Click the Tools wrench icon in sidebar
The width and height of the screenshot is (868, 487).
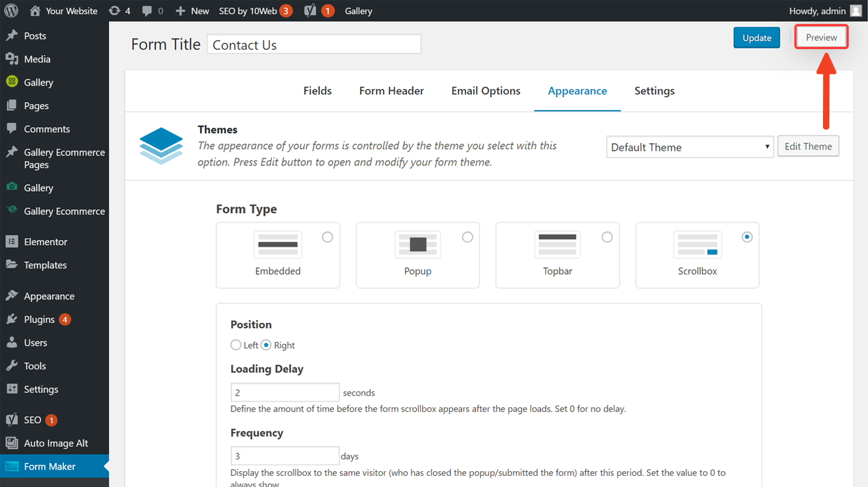[12, 366]
